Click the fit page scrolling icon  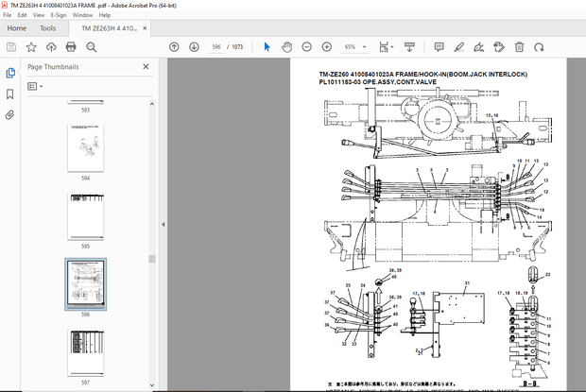point(384,47)
